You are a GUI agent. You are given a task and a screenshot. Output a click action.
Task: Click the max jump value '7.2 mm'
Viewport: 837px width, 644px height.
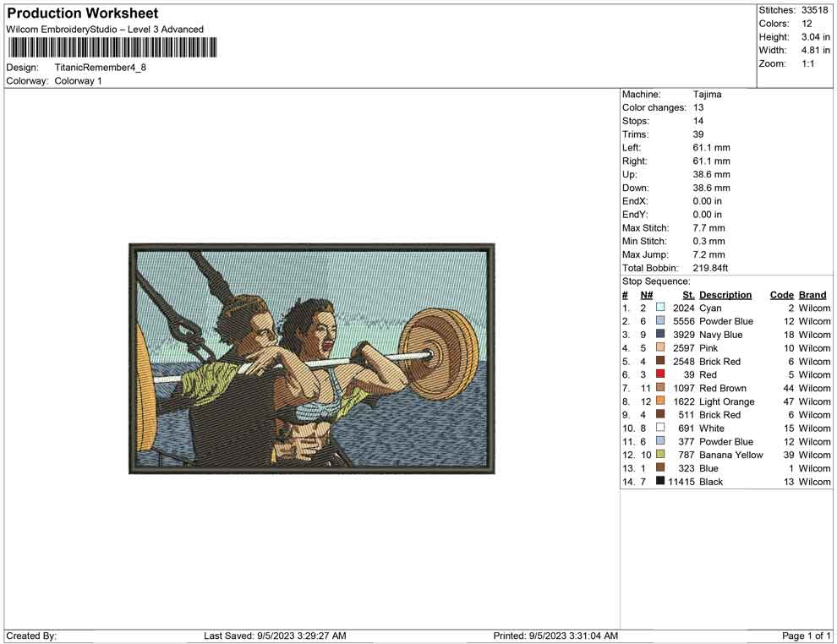point(708,254)
